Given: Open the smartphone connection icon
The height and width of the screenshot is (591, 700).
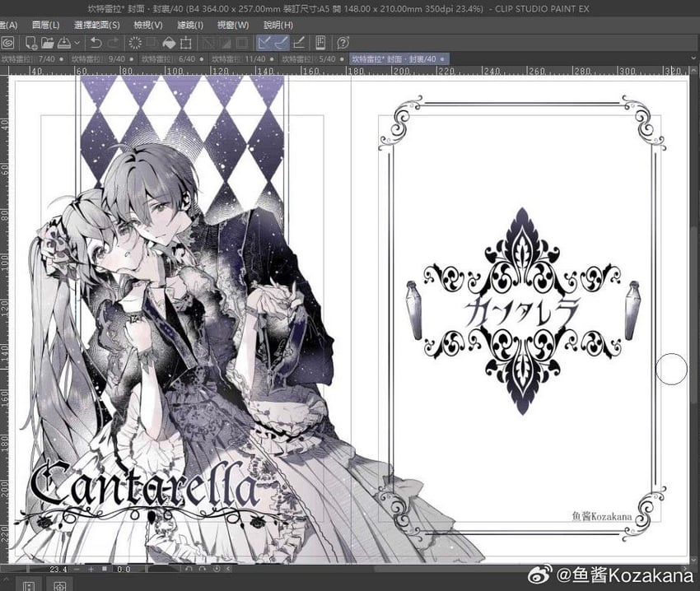Looking at the screenshot, I should pos(320,43).
